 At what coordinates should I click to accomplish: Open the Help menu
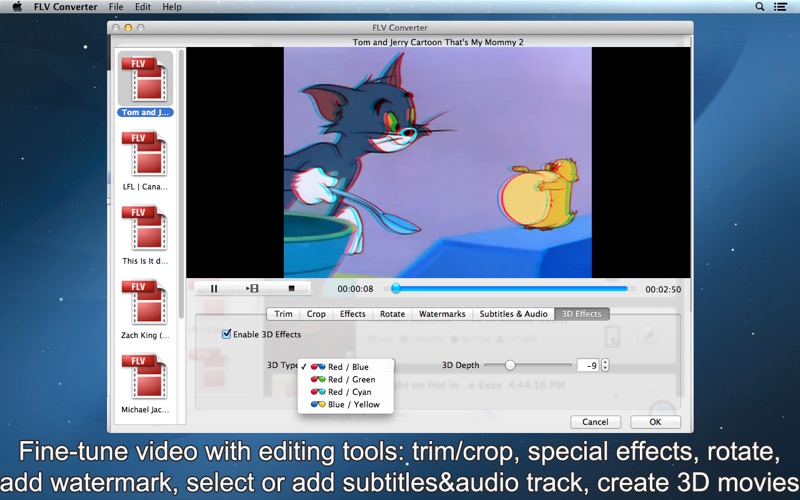(172, 7)
